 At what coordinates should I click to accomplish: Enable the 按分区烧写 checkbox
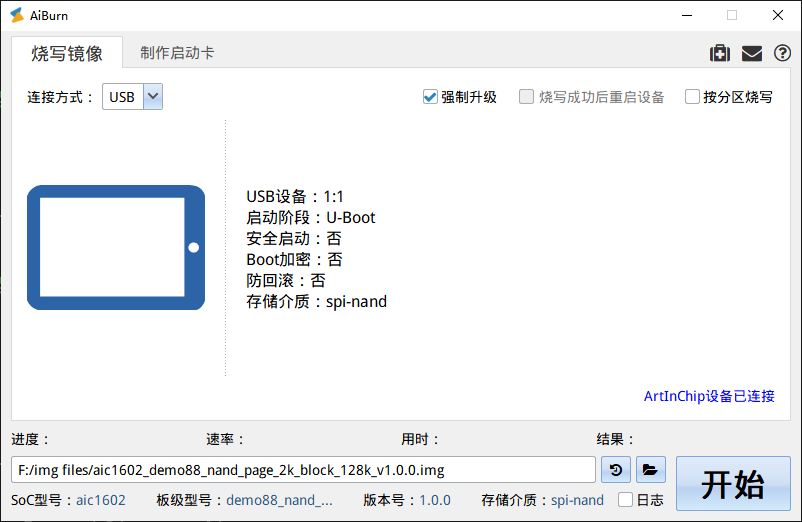coord(692,97)
